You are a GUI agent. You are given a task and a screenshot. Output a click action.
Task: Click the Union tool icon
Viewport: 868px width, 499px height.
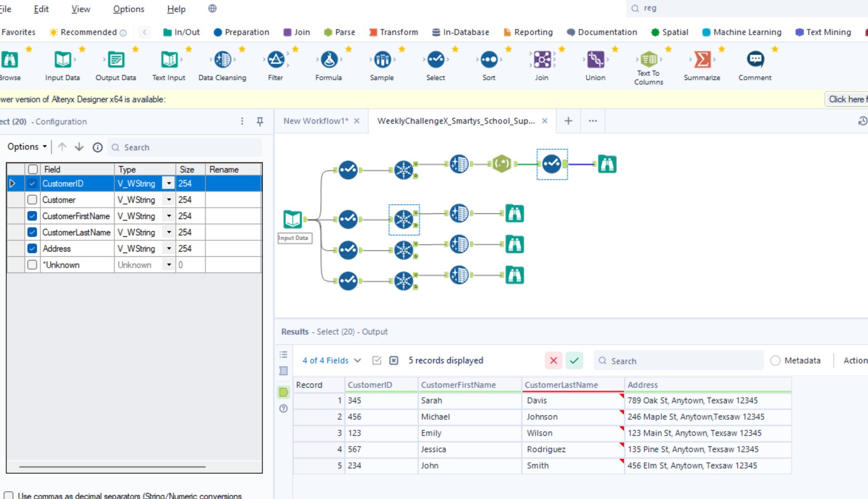(595, 60)
